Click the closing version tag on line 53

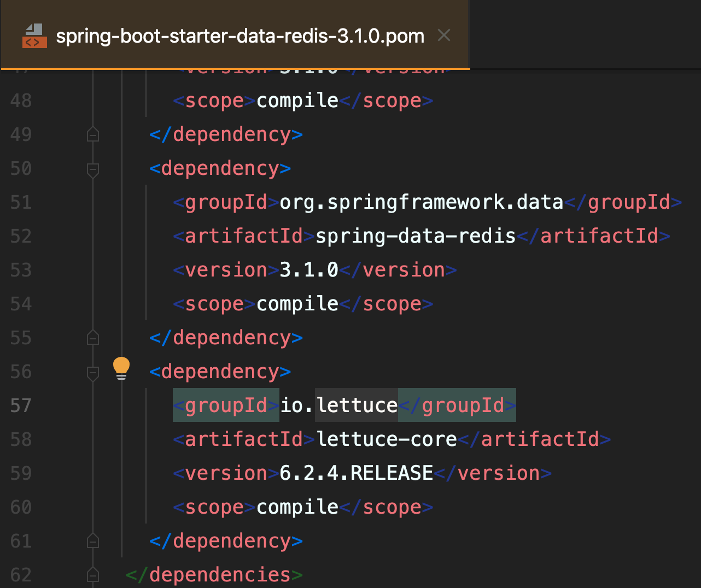coord(398,270)
